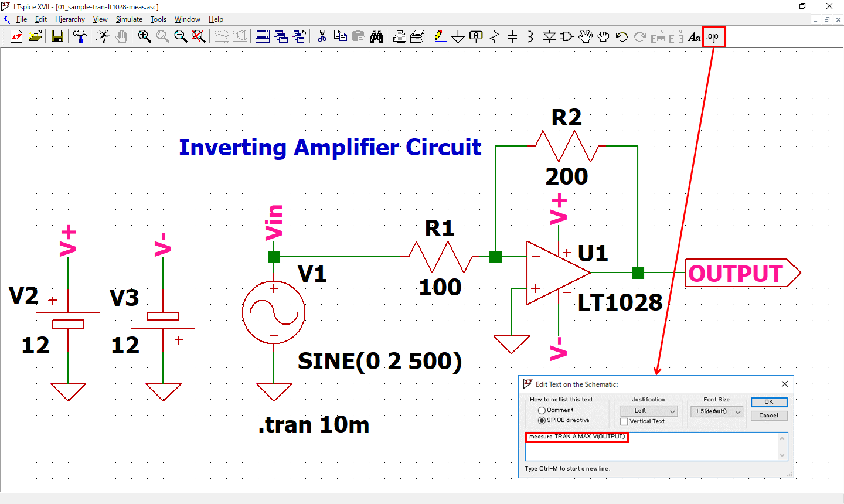Image resolution: width=844 pixels, height=504 pixels.
Task: Run the simulation with the running man icon
Action: coord(103,36)
